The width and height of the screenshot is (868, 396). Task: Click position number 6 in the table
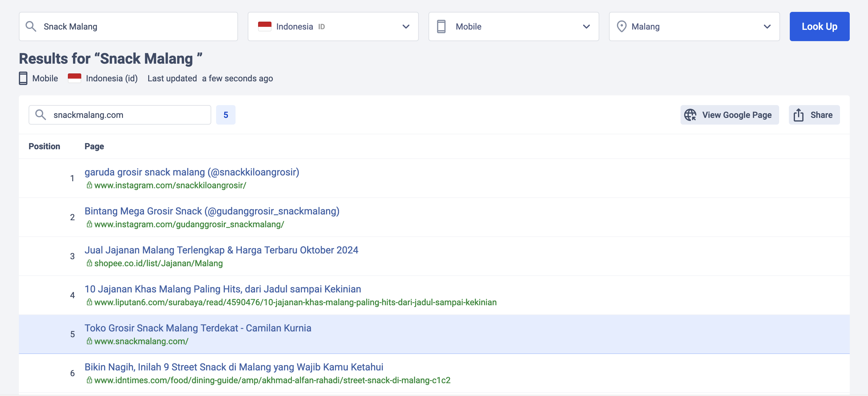(x=72, y=373)
